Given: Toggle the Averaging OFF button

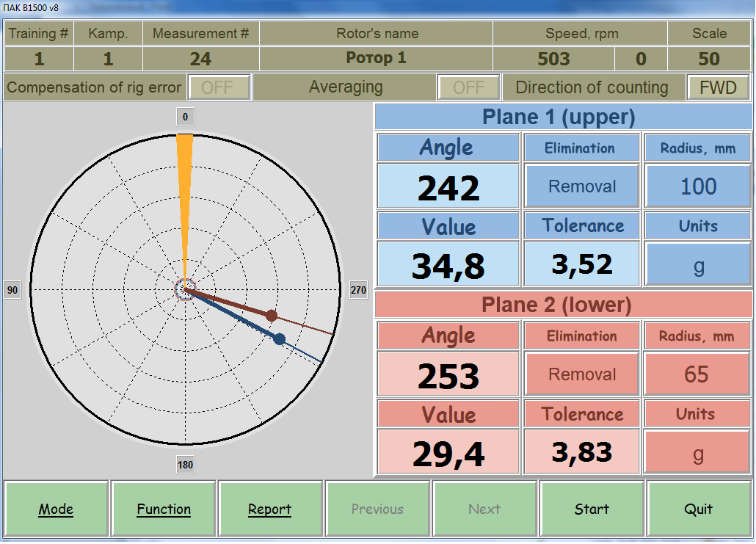Looking at the screenshot, I should pos(468,88).
